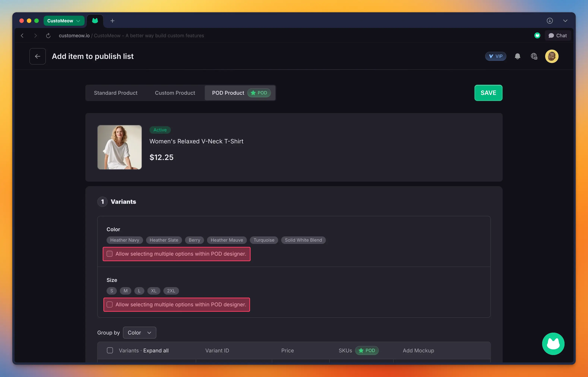Reload the page
The height and width of the screenshot is (377, 588).
[48, 35]
